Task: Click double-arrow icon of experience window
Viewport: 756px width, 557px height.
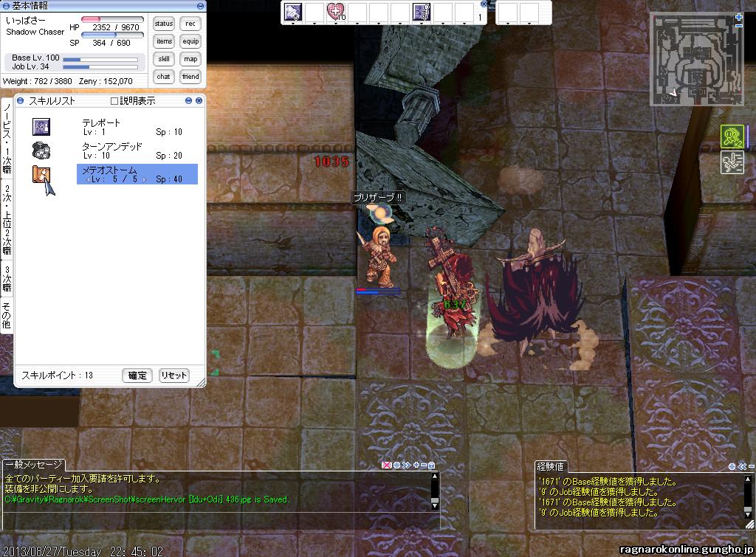Action: [742, 466]
